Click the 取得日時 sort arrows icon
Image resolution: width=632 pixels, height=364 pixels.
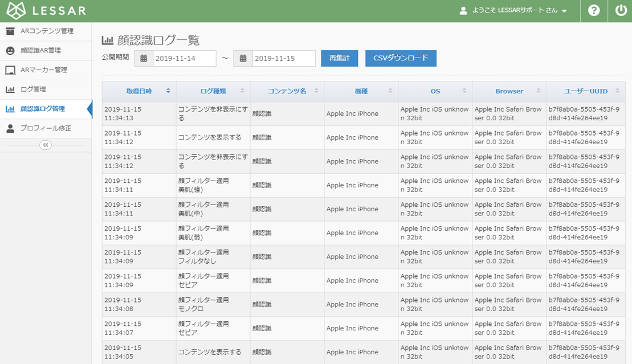coord(168,91)
